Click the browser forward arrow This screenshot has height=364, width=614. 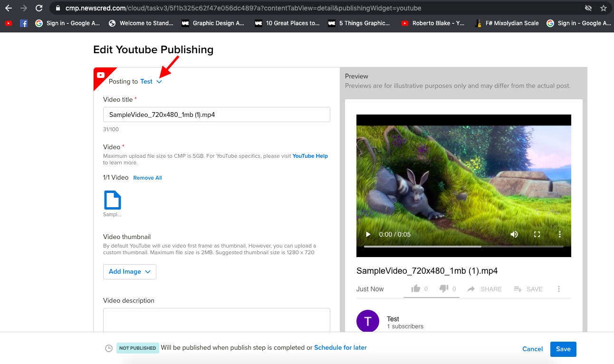[23, 8]
